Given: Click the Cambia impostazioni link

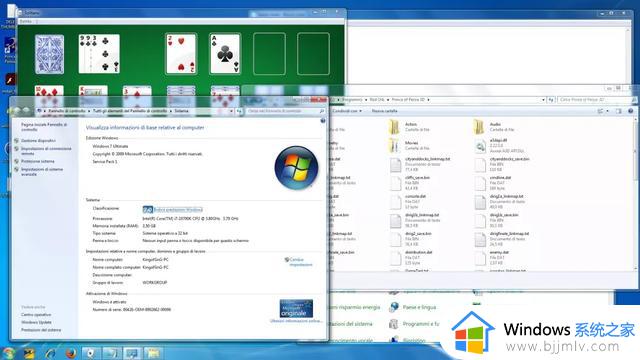Looking at the screenshot, I should [x=301, y=262].
